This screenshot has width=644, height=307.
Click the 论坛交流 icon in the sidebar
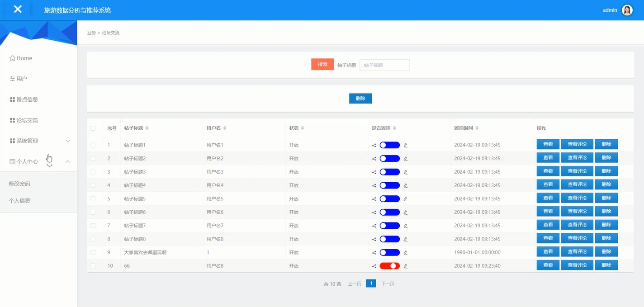click(11, 120)
